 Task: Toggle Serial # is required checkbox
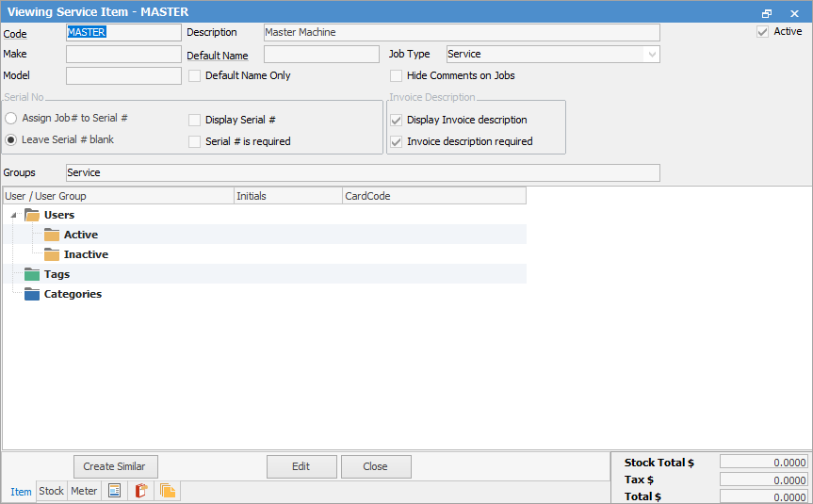194,141
